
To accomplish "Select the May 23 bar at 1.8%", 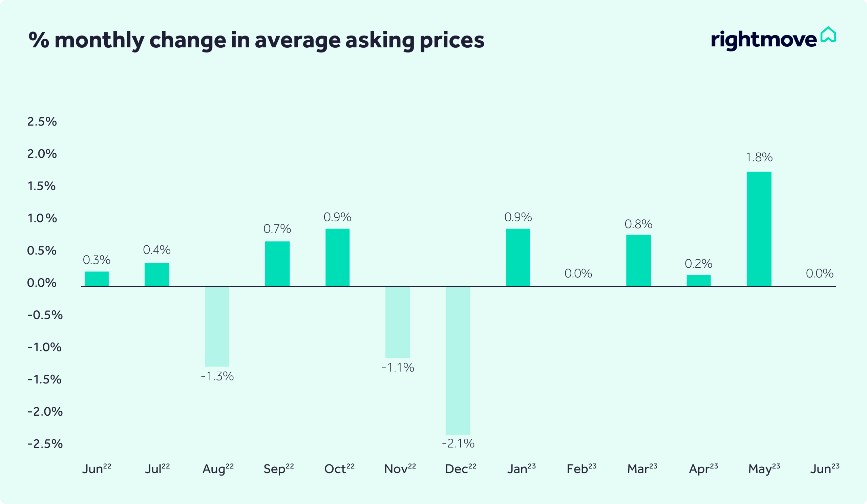I will [x=759, y=228].
